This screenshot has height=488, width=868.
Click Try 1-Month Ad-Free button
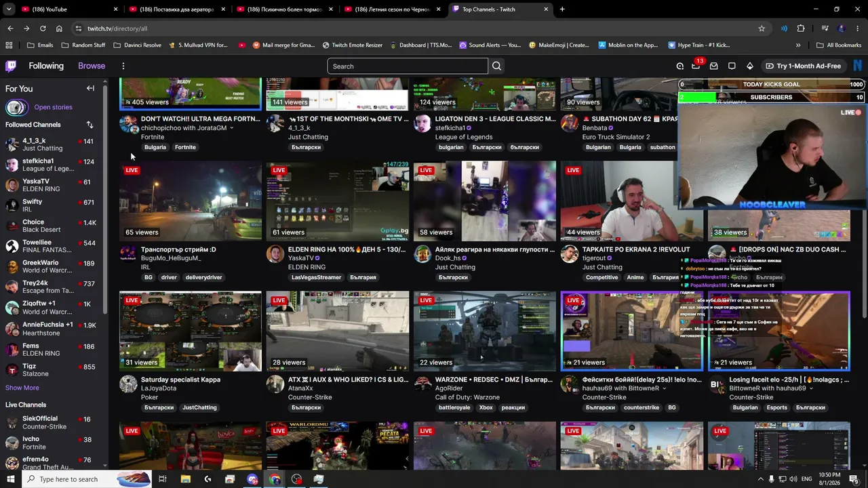[803, 66]
